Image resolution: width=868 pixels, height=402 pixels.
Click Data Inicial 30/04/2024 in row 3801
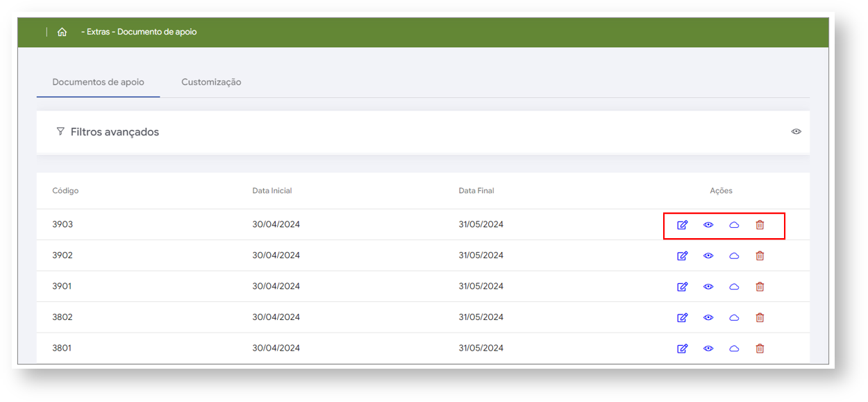(276, 349)
